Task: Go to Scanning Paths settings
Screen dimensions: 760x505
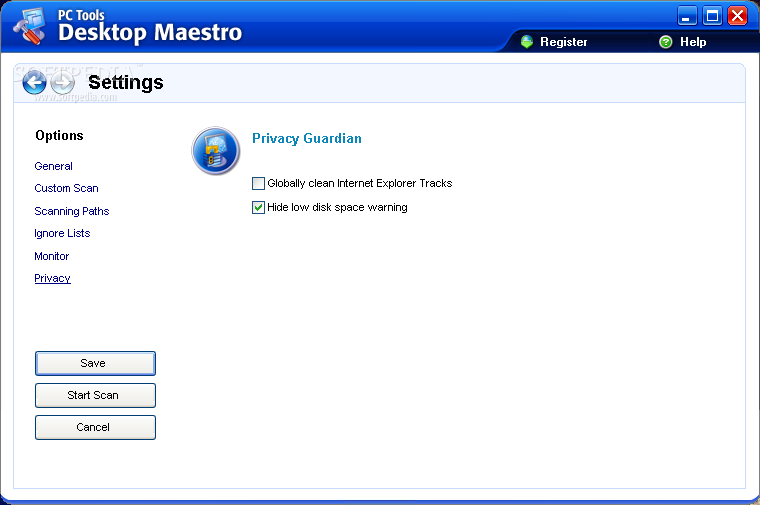Action: point(72,211)
